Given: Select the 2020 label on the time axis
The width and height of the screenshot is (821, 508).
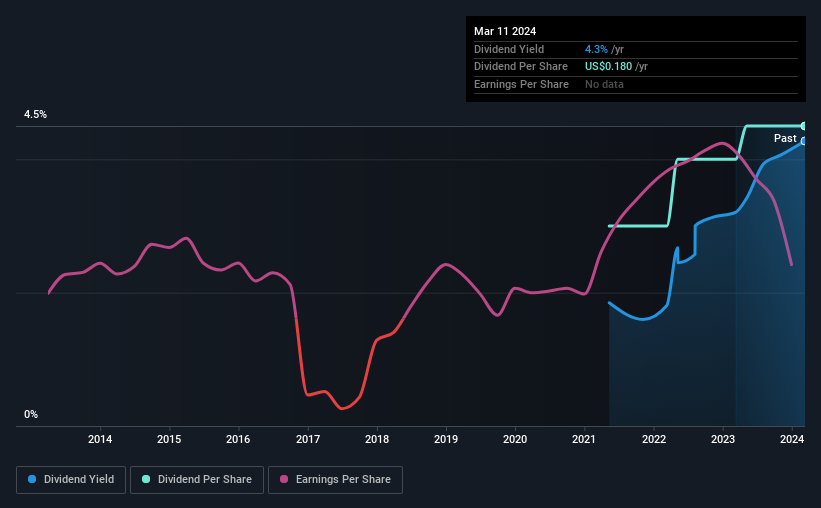Looking at the screenshot, I should [515, 439].
